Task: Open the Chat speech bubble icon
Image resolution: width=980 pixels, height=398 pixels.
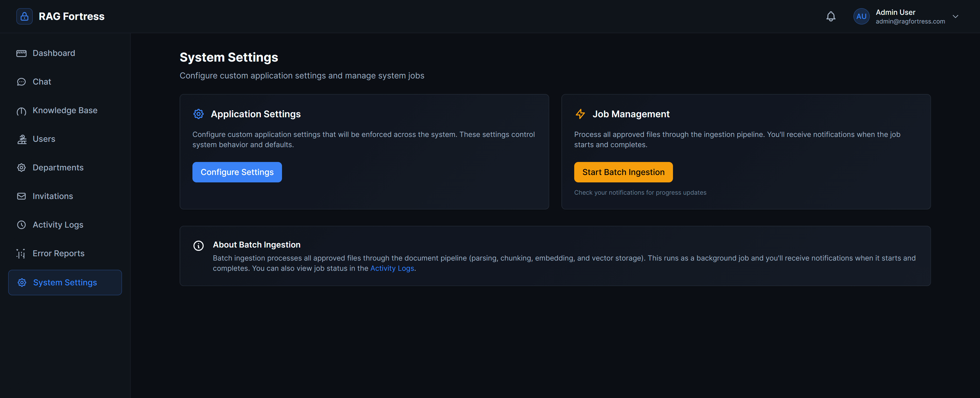Action: point(22,81)
